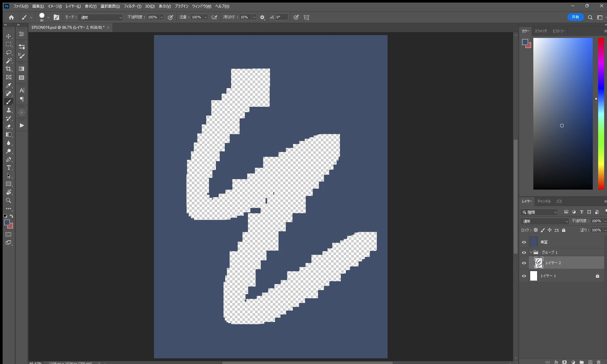Select the Move tool
The height and width of the screenshot is (364, 607).
[x=9, y=36]
